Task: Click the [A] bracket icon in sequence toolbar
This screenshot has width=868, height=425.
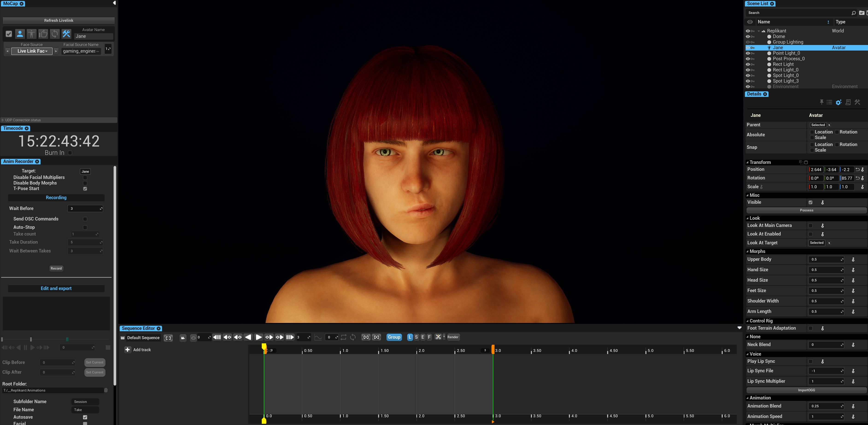Action: (x=376, y=337)
